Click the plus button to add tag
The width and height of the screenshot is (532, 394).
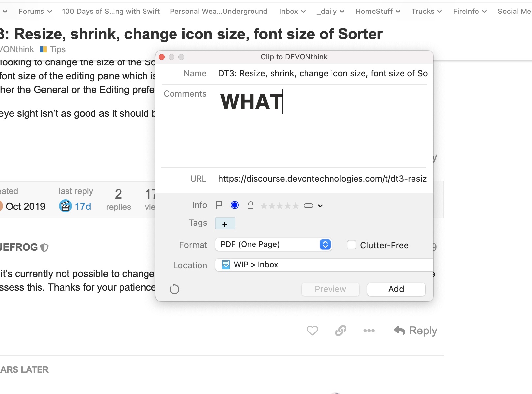tap(225, 224)
